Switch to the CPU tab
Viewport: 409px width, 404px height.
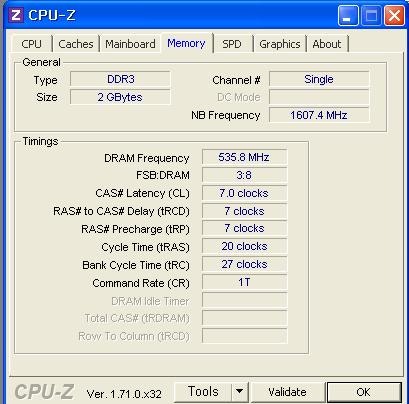click(32, 44)
